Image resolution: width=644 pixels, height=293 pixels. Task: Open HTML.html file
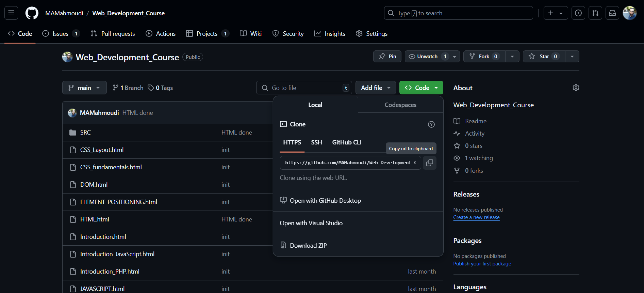pyautogui.click(x=95, y=219)
